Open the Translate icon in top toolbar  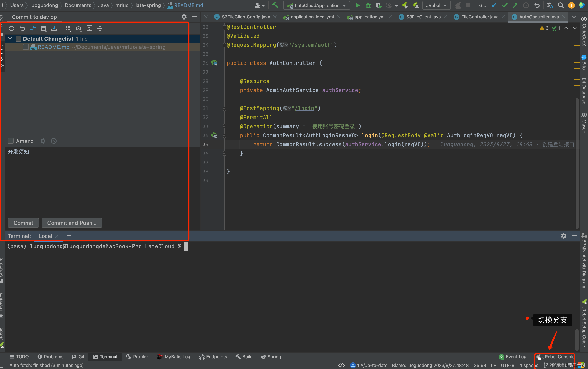coord(550,5)
